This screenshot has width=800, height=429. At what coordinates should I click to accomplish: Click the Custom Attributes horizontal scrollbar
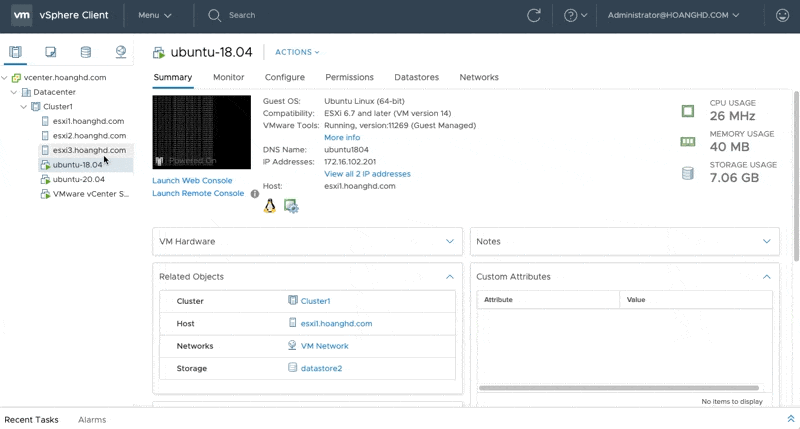point(618,388)
